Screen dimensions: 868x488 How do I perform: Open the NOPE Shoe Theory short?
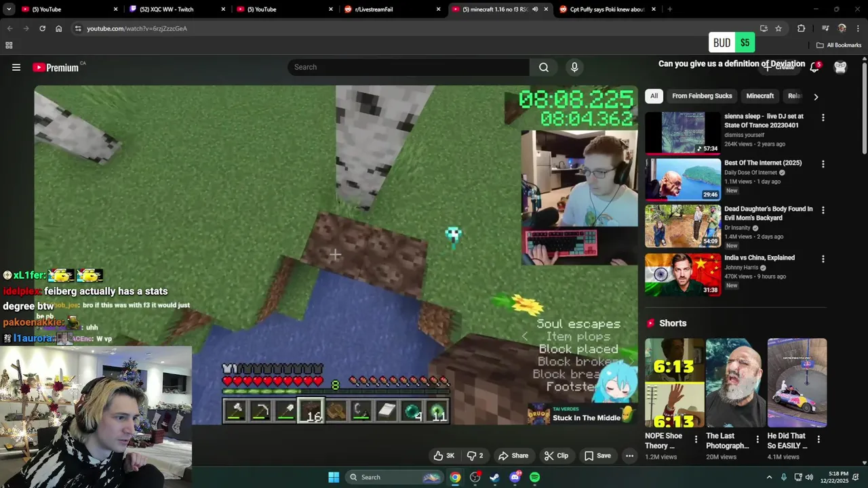coord(674,383)
